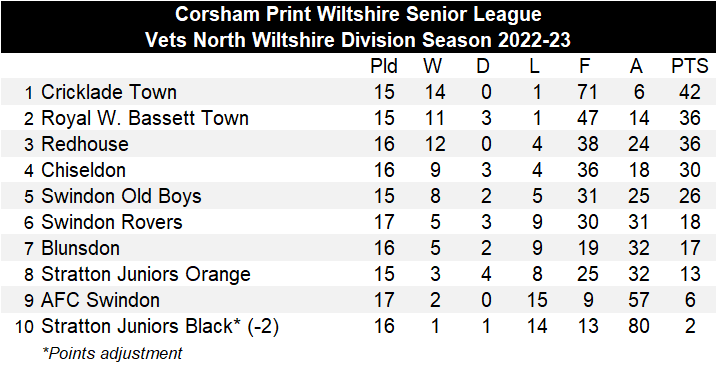Click Cricklade Town's 42 points value

coord(690,92)
